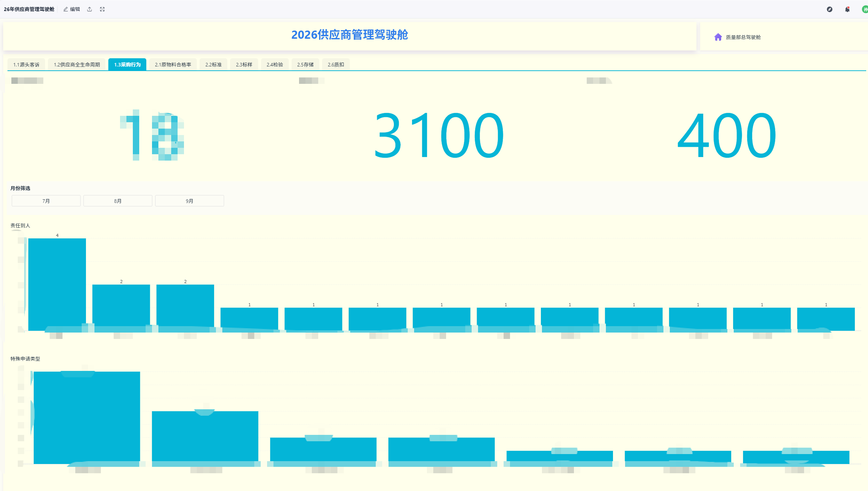The width and height of the screenshot is (868, 491).
Task: Select the 1.3采购行为 tab
Action: pyautogui.click(x=128, y=65)
